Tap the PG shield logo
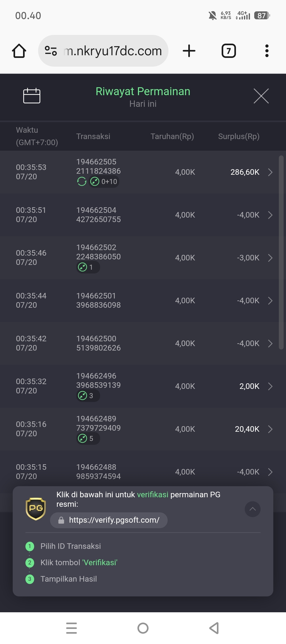The image size is (286, 644). click(36, 509)
